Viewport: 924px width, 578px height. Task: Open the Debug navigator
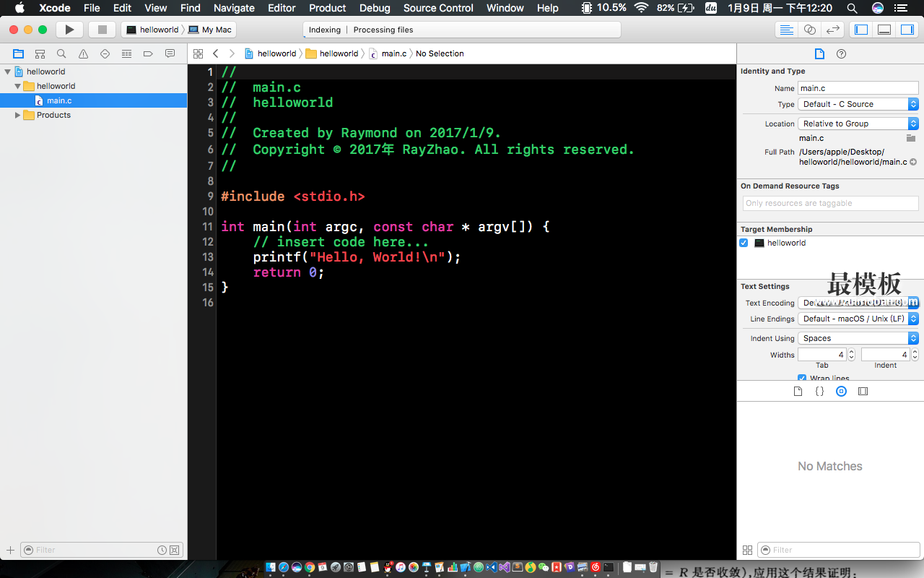(x=126, y=53)
